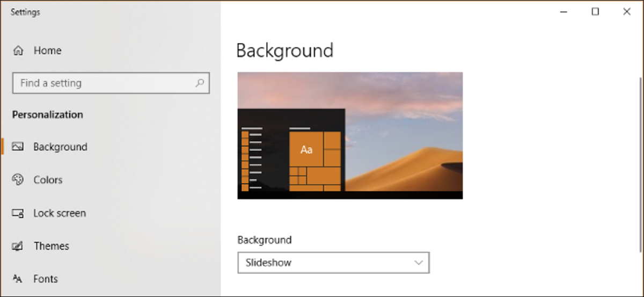Click the Background picture icon
Image resolution: width=644 pixels, height=297 pixels.
coord(18,147)
